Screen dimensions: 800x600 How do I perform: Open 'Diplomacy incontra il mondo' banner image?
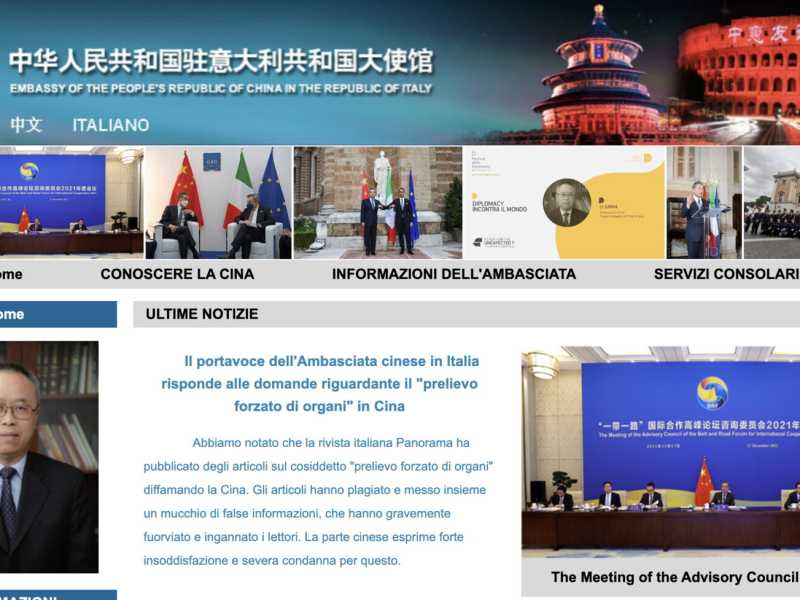[x=564, y=203]
